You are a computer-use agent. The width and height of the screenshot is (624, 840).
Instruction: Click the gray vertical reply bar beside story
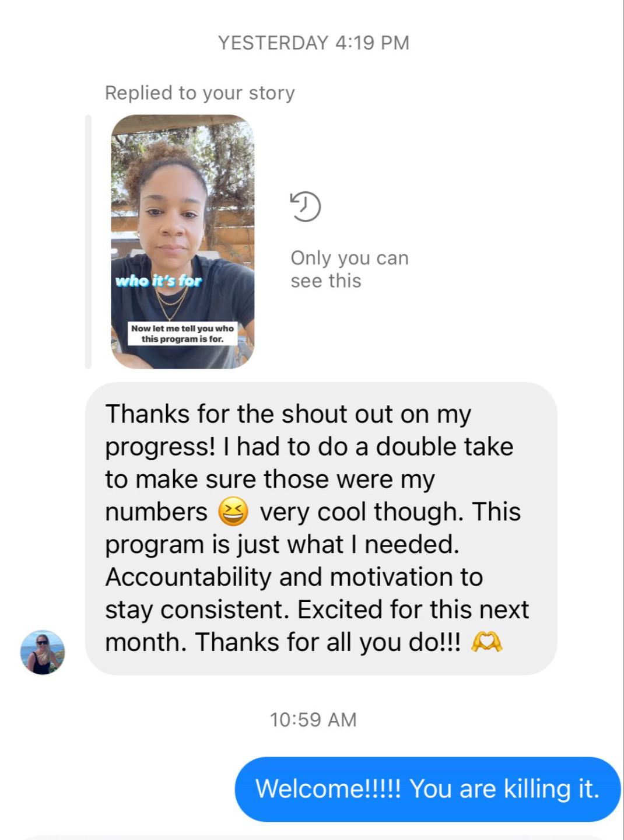[x=89, y=242]
